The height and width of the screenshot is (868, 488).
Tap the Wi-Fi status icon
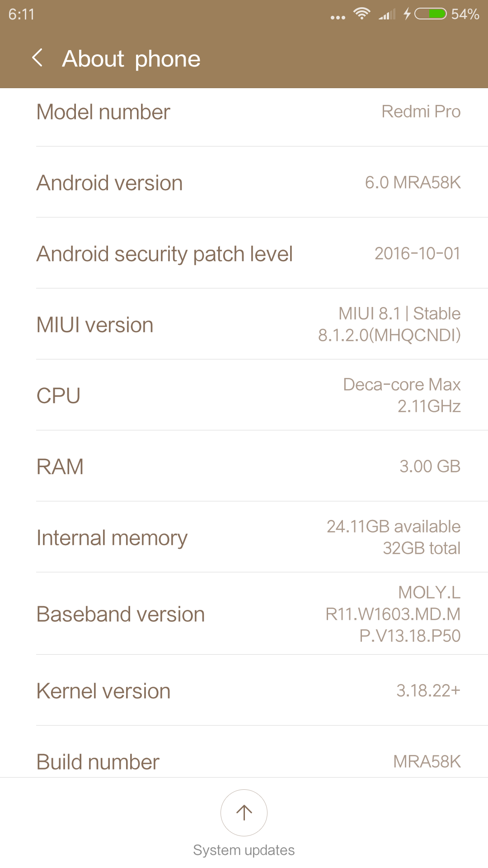[x=361, y=14]
